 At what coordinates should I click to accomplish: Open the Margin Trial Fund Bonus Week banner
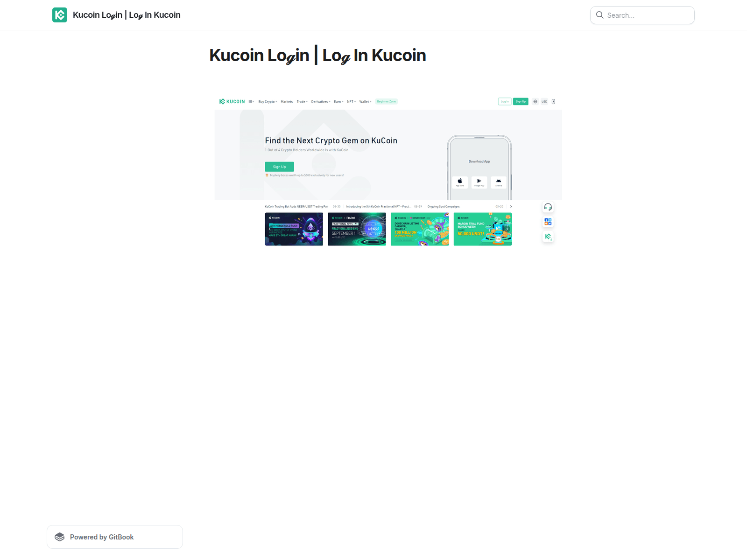(483, 229)
